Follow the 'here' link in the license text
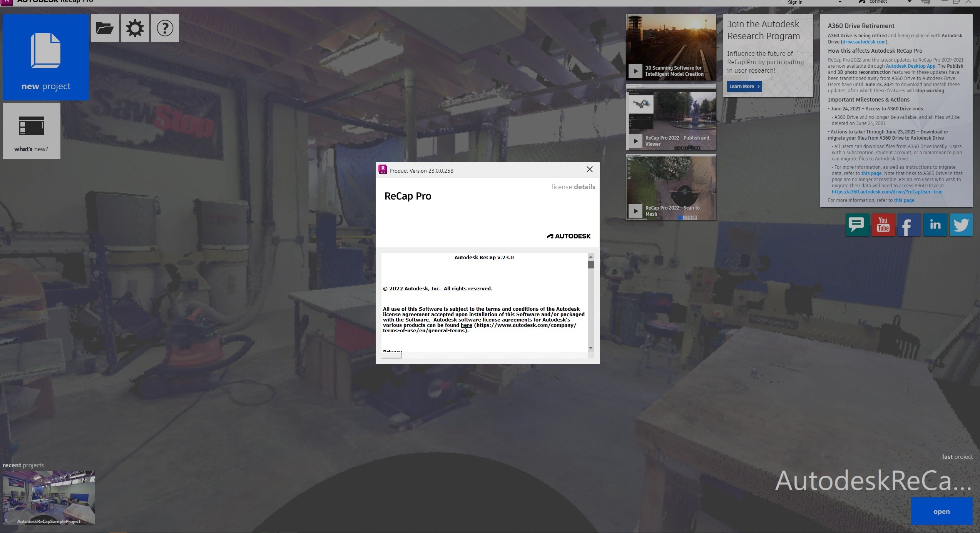The width and height of the screenshot is (980, 533). 466,325
